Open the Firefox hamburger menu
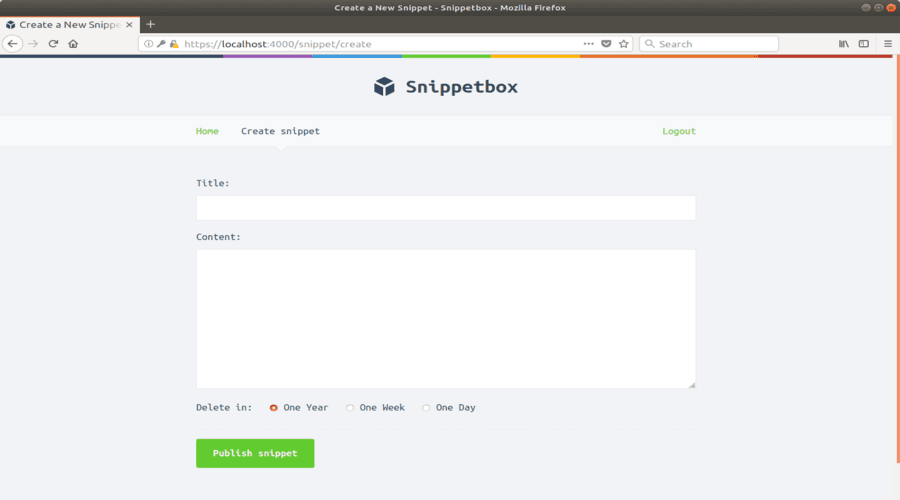900x500 pixels. pos(888,44)
